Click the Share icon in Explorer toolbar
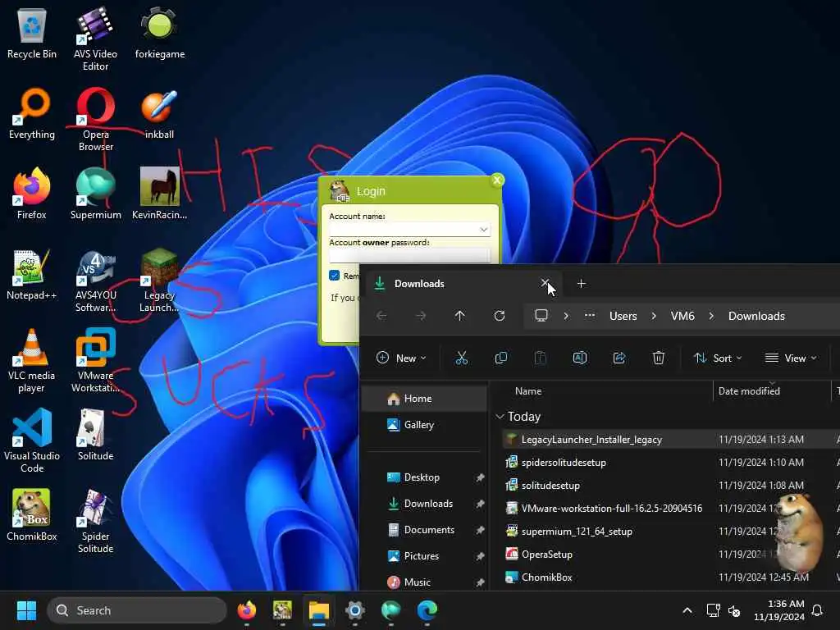The image size is (840, 630). pos(619,358)
